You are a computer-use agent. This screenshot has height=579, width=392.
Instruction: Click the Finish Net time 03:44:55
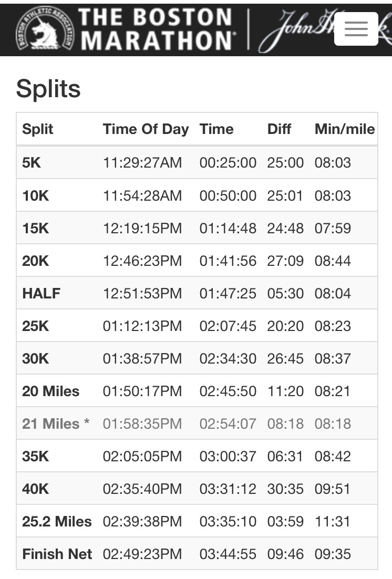(228, 554)
